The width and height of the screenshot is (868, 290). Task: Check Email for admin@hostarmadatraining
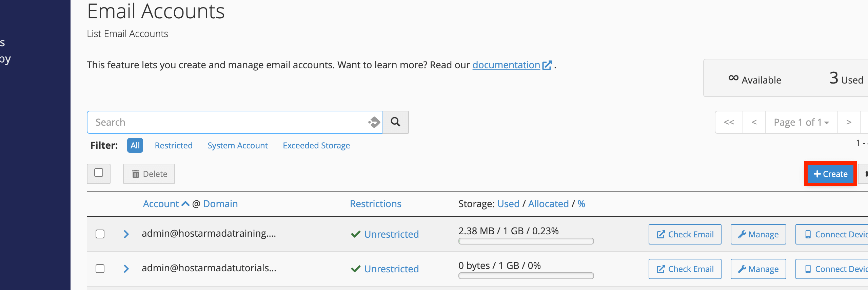[685, 234]
